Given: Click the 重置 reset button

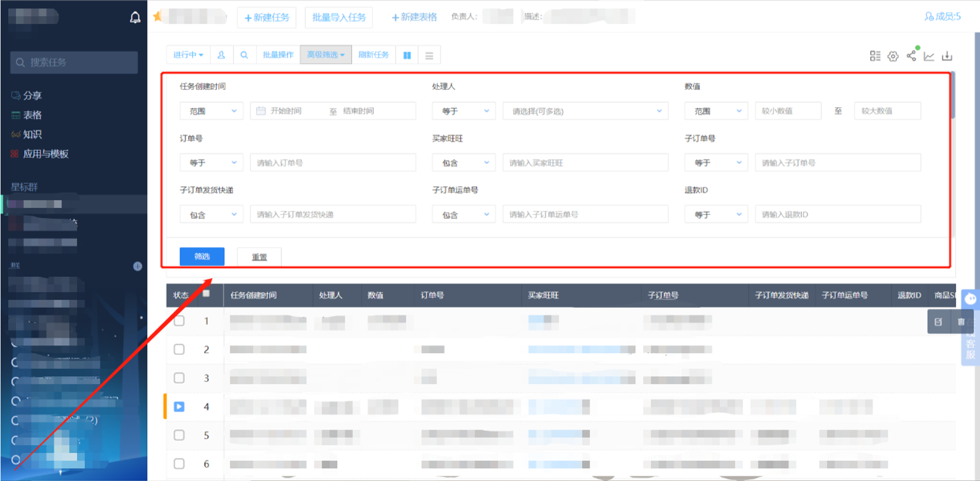Looking at the screenshot, I should (x=259, y=257).
